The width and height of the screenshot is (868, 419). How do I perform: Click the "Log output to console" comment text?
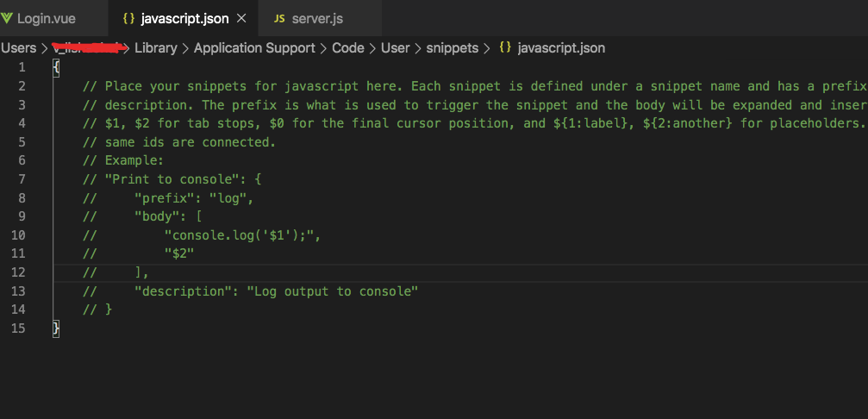pyautogui.click(x=333, y=291)
